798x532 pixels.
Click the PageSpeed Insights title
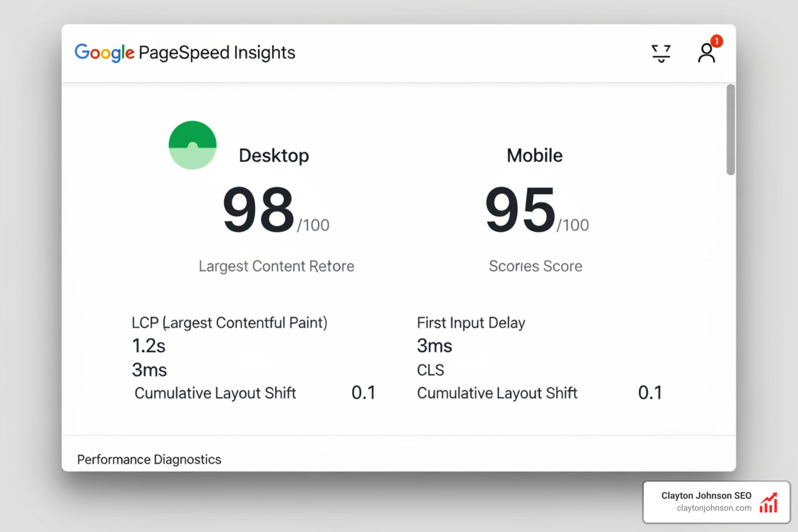pos(217,52)
